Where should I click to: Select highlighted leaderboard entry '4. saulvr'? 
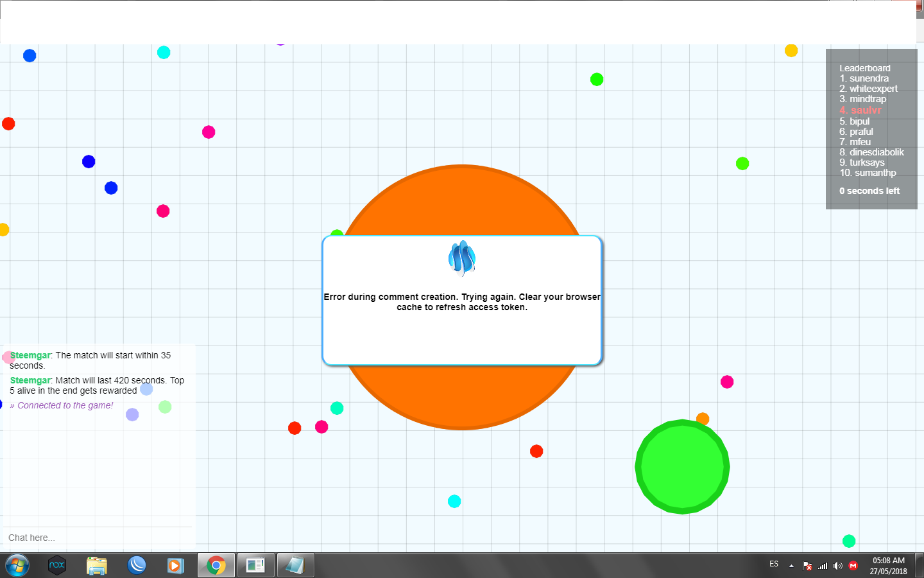pos(860,110)
